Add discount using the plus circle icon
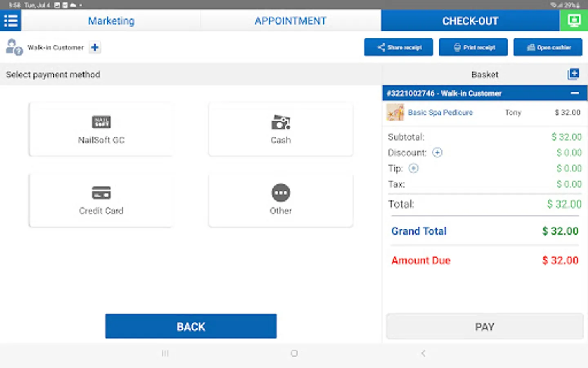 tap(437, 153)
